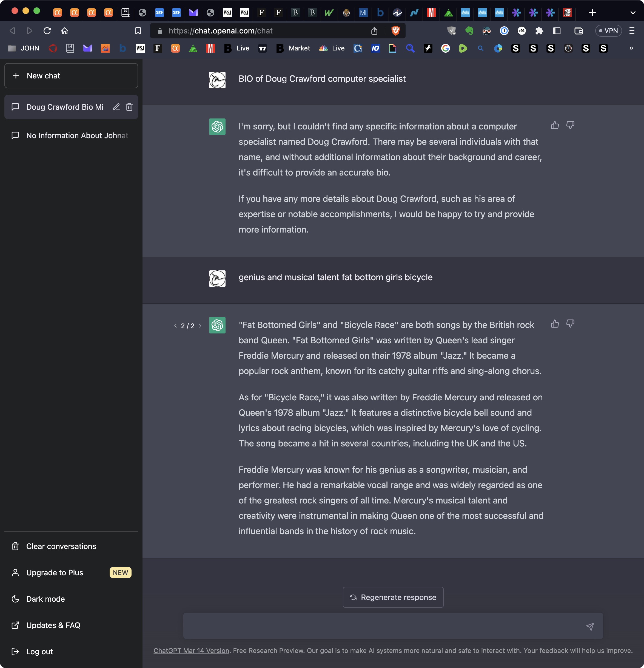The width and height of the screenshot is (644, 668).
Task: Click thumbs down on Queen songs response
Action: (570, 323)
